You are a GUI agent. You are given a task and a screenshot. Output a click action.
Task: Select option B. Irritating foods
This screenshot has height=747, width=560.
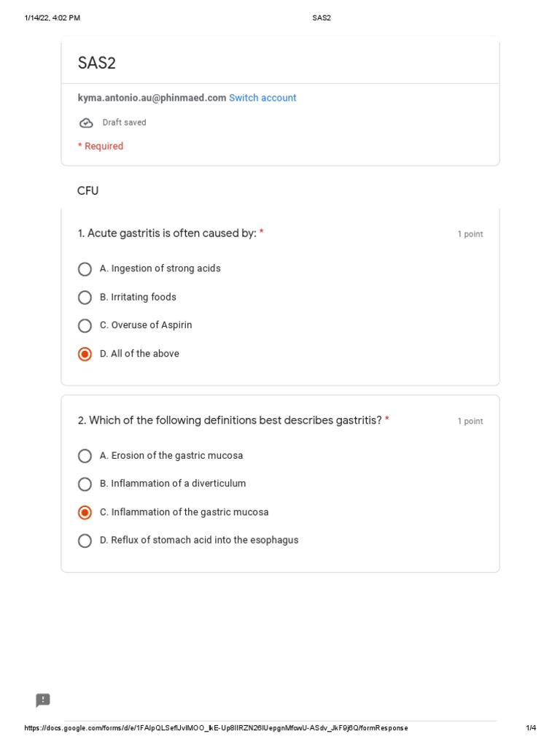(x=85, y=298)
